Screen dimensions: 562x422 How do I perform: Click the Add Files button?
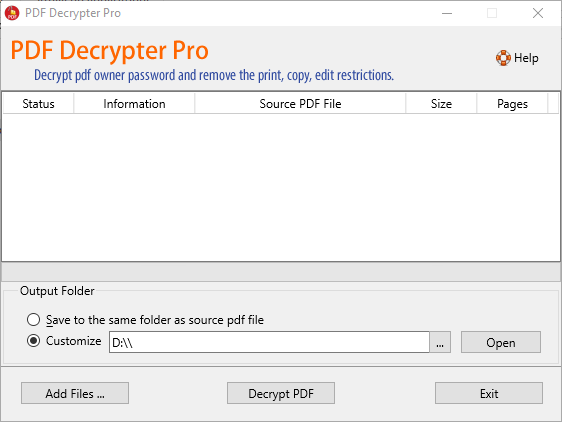coord(75,393)
